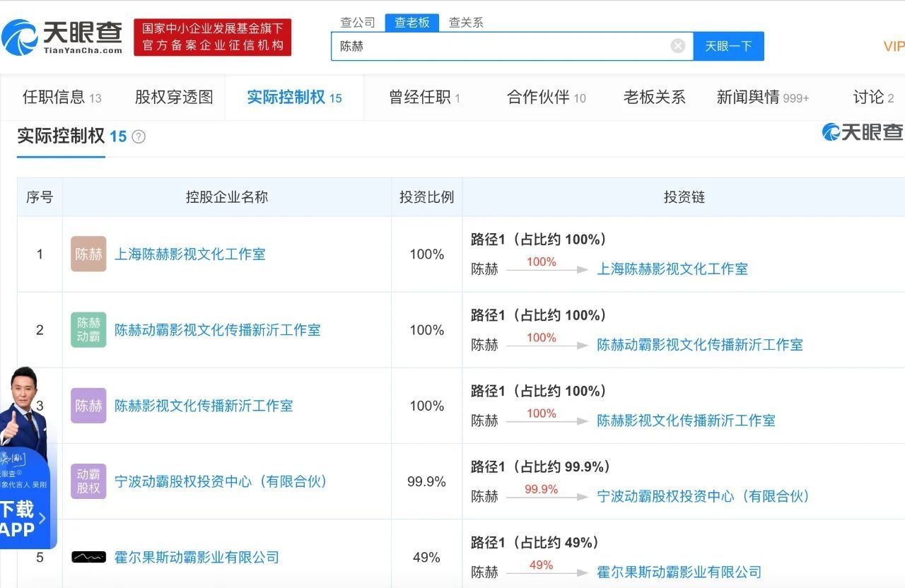Open the 股权穿透图 tab
905x588 pixels.
pyautogui.click(x=174, y=98)
